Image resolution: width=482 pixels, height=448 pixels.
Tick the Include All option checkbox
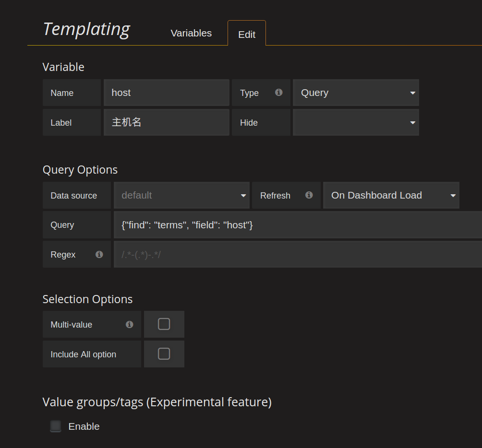[164, 354]
